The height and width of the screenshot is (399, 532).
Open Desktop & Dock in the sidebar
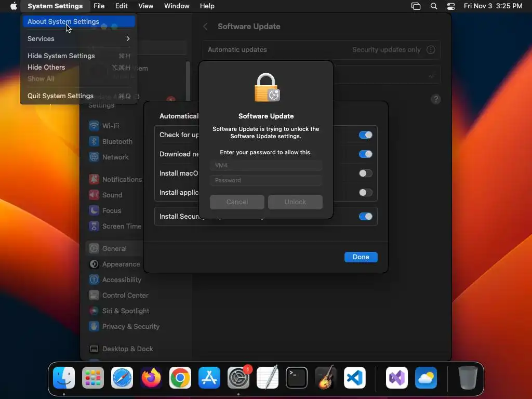pos(121,349)
